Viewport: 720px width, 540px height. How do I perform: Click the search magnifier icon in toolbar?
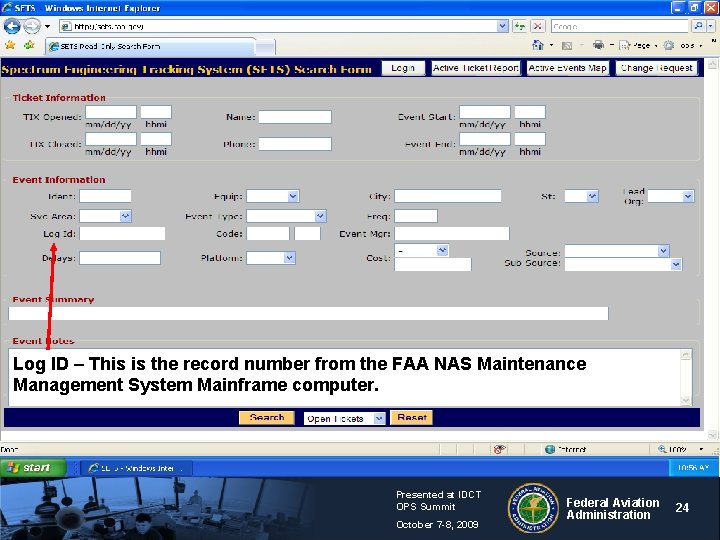[698, 26]
